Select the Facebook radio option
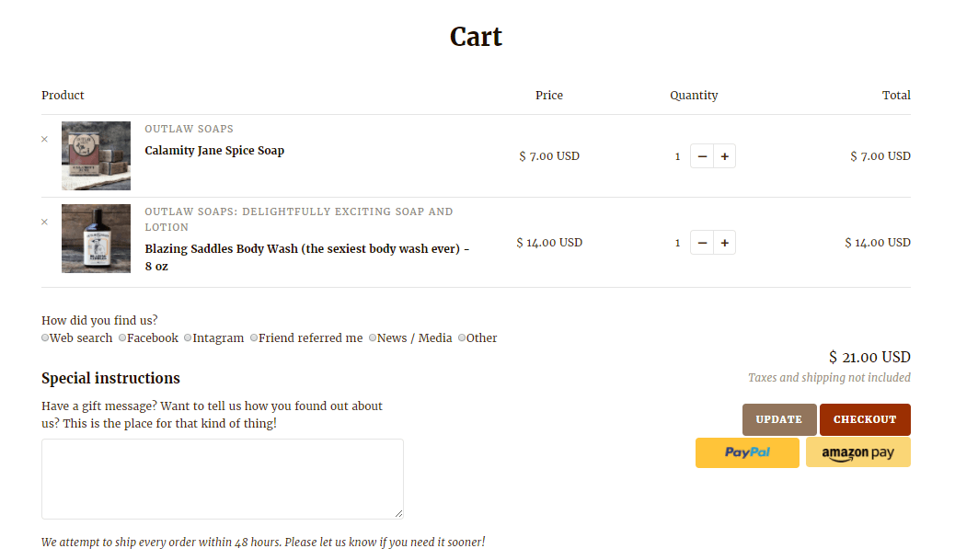 tap(122, 337)
